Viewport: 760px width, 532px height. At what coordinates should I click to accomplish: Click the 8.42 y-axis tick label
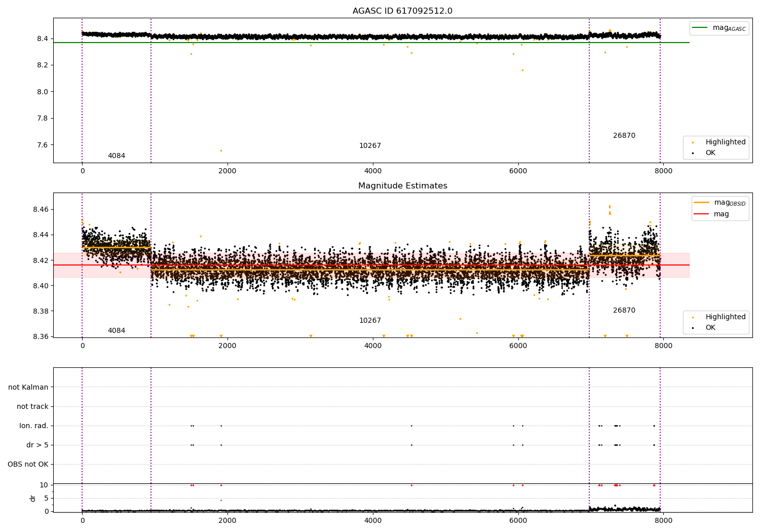pyautogui.click(x=41, y=260)
